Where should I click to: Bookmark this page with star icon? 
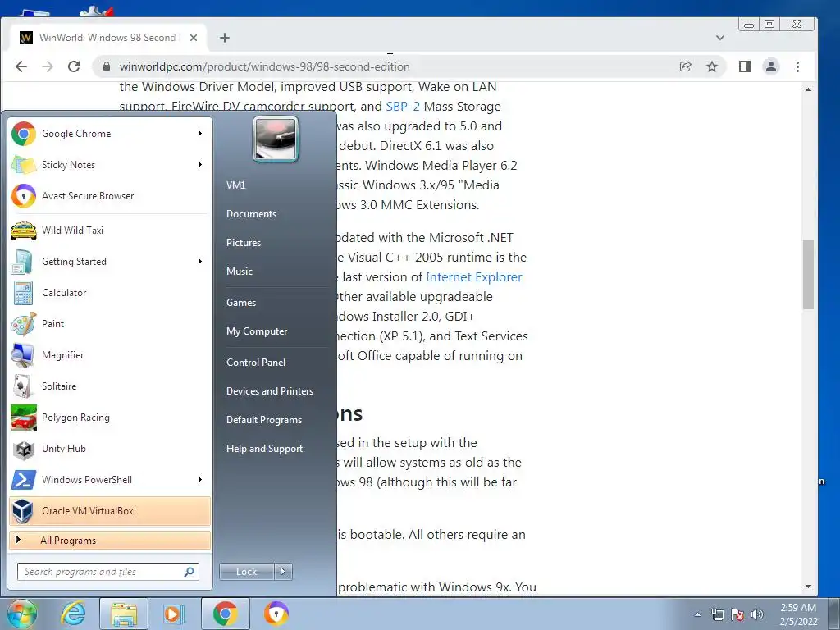point(711,66)
